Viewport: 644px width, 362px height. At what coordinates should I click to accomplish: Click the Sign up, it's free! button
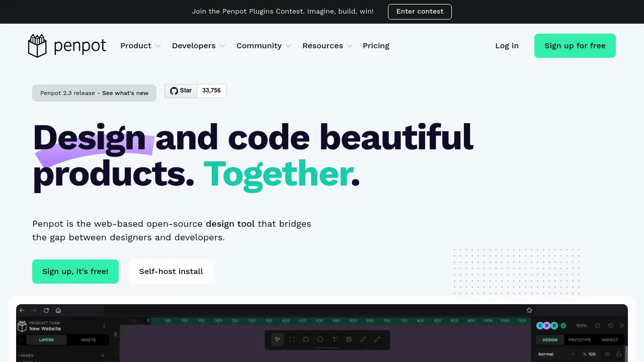[75, 271]
